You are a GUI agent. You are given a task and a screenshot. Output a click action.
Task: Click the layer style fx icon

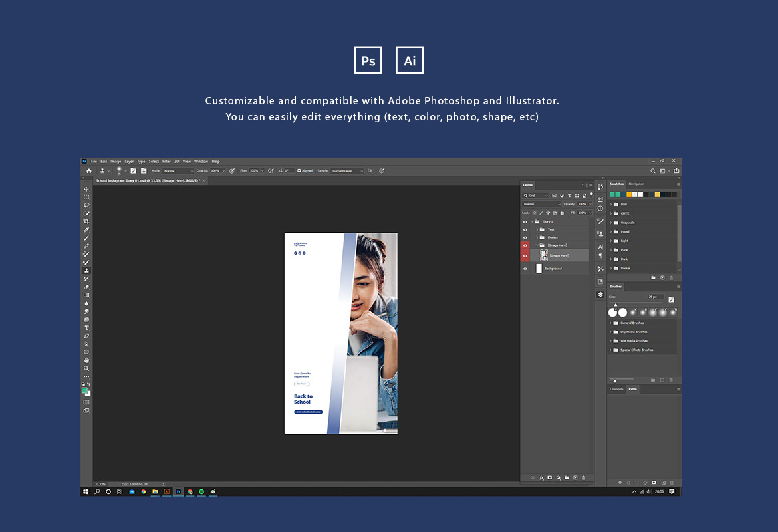click(541, 477)
